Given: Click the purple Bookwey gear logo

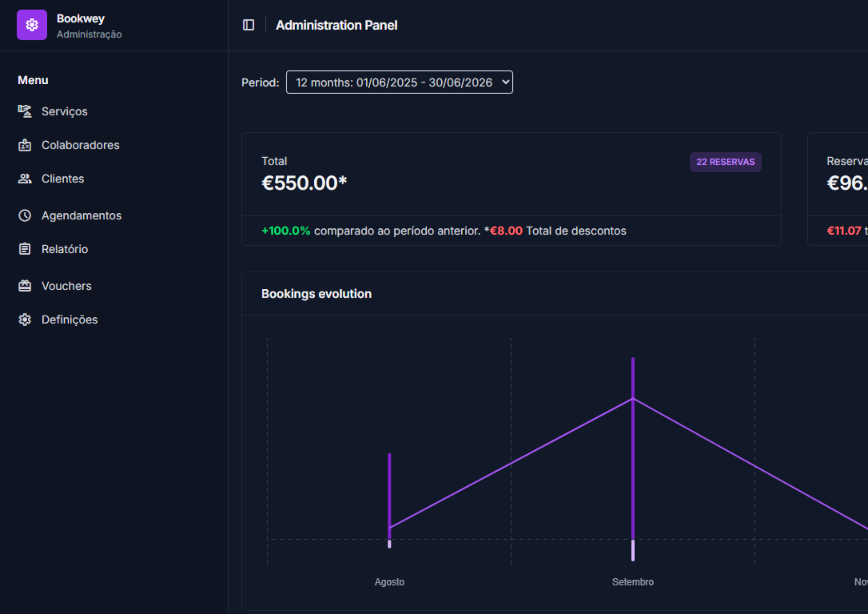Looking at the screenshot, I should click(x=32, y=25).
